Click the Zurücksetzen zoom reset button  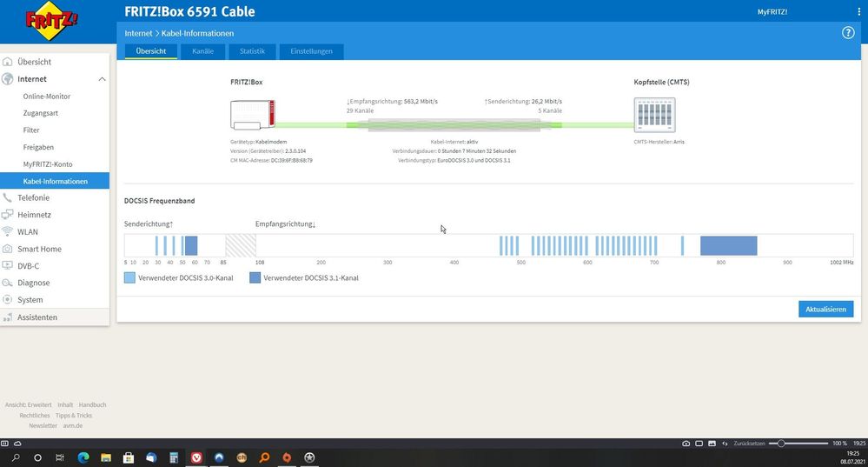[x=749, y=444]
